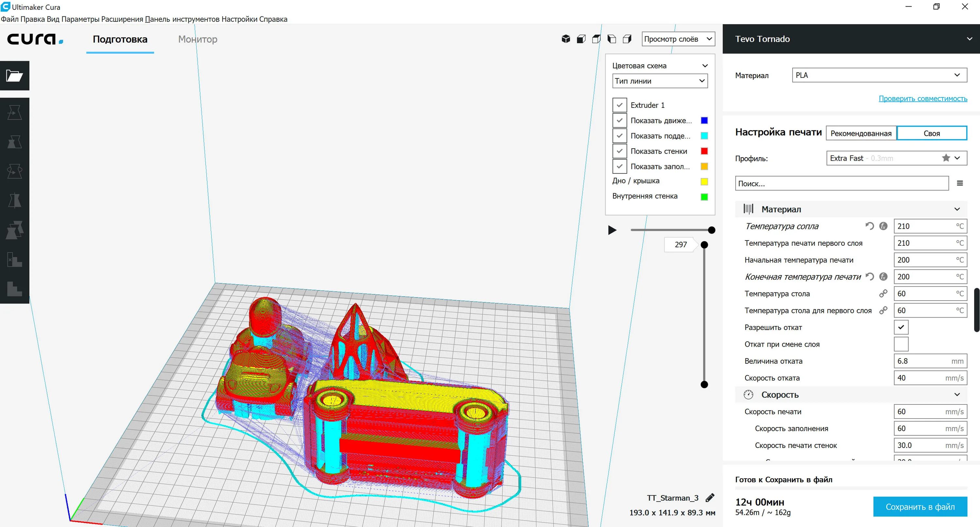Toggle Extruder 1 checkbox
Screen dimensions: 980x527
pyautogui.click(x=619, y=105)
